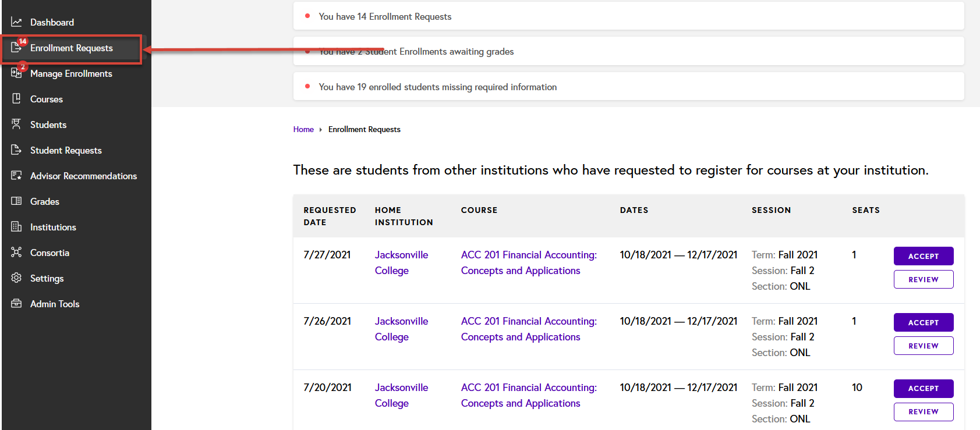Open the 14 Enrollment Requests notification
This screenshot has width=980, height=430.
coord(629,16)
